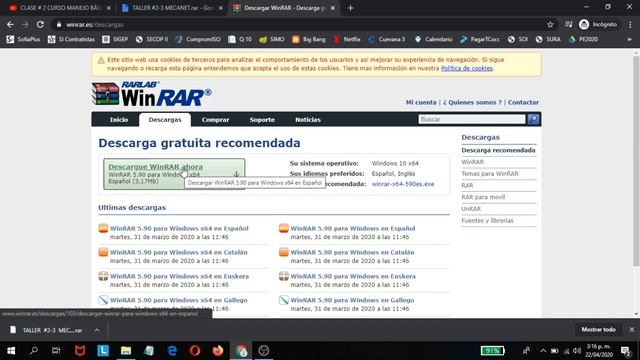Open WinRAR 5.90 para Windows en Catalán

pos(352,253)
